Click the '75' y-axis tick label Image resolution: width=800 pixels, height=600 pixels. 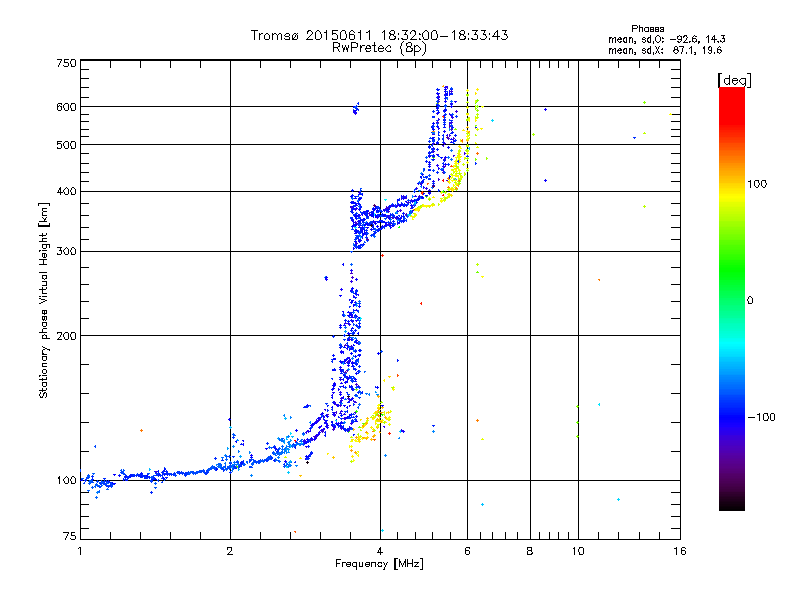[x=70, y=536]
